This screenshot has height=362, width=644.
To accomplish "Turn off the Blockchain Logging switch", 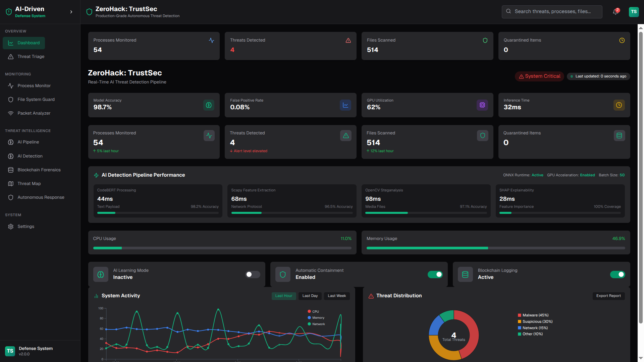I will coord(617,275).
